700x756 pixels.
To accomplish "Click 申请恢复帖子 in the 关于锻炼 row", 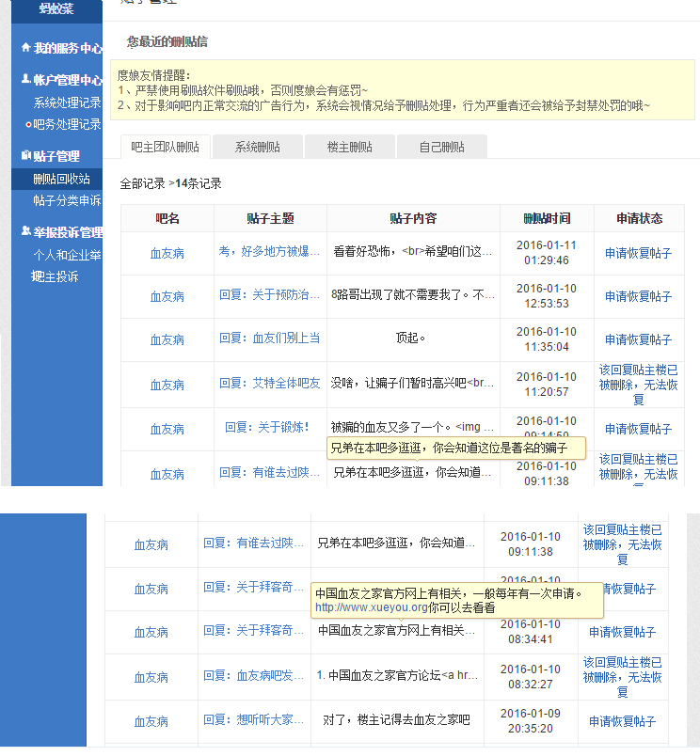I will click(638, 429).
